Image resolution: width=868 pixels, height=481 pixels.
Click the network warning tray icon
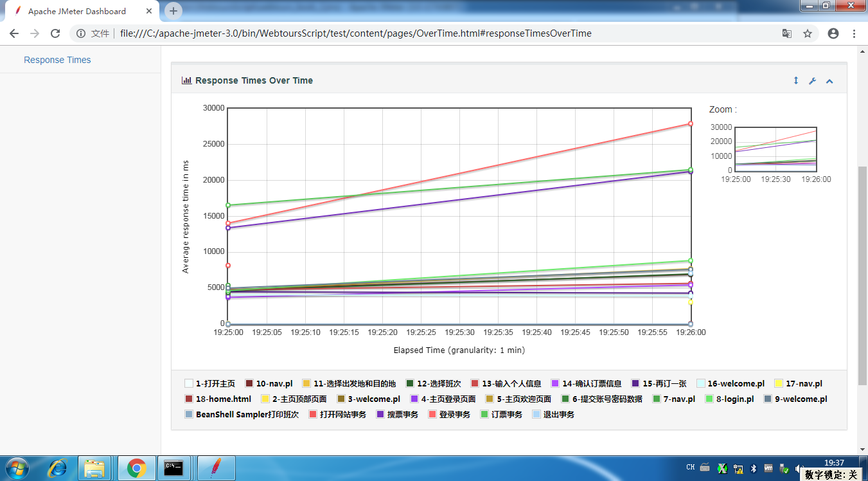coord(739,468)
